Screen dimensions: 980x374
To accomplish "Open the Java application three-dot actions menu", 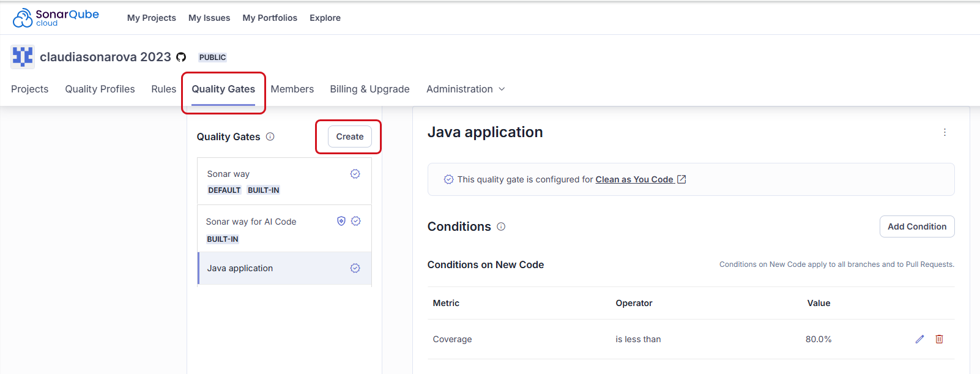I will [x=945, y=132].
